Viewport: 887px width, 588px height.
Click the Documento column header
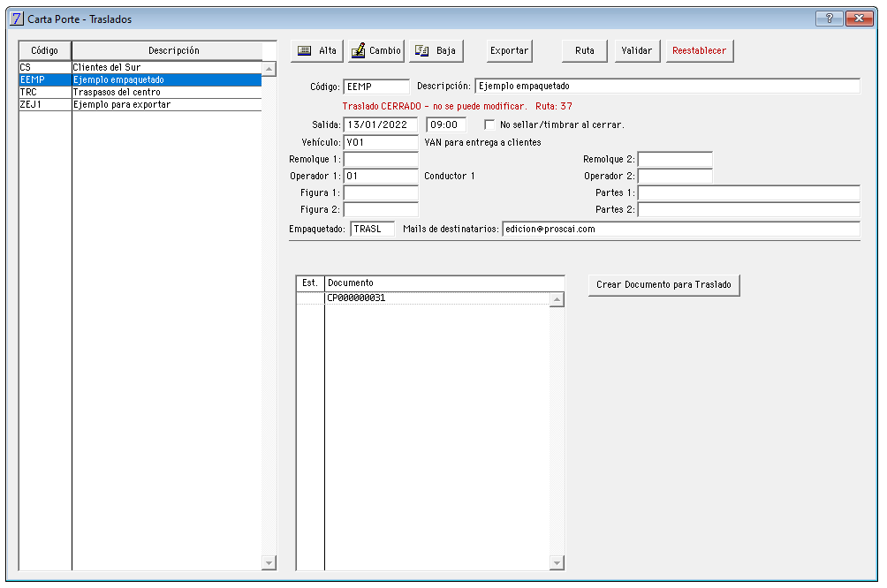[x=444, y=283]
